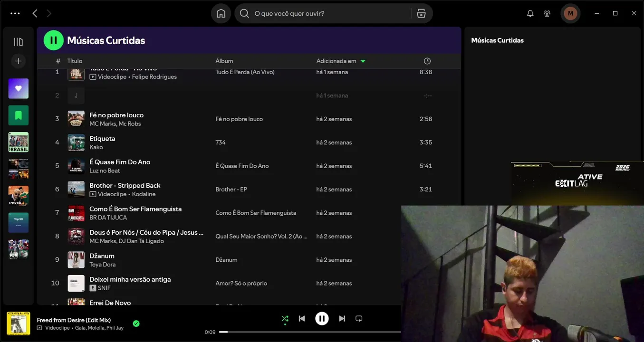Select the track 'Deus é Por Nós / Céu de Pipa'
Viewport: 644px width, 342px height.
tap(146, 232)
